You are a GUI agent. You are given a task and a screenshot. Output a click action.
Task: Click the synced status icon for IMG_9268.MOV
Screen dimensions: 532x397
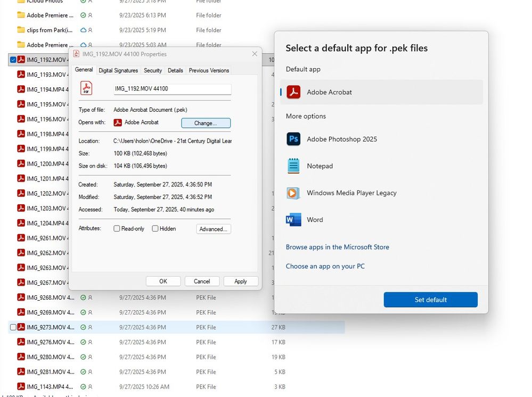(x=83, y=297)
